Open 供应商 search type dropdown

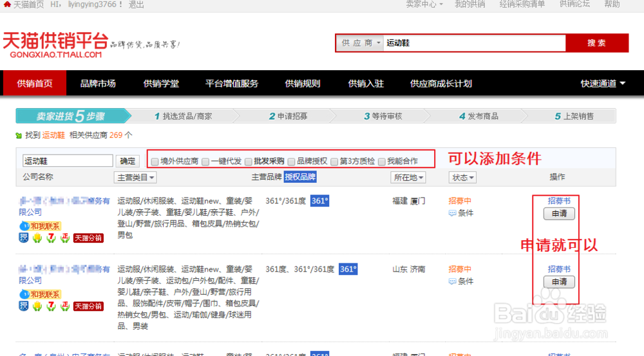[x=360, y=43]
